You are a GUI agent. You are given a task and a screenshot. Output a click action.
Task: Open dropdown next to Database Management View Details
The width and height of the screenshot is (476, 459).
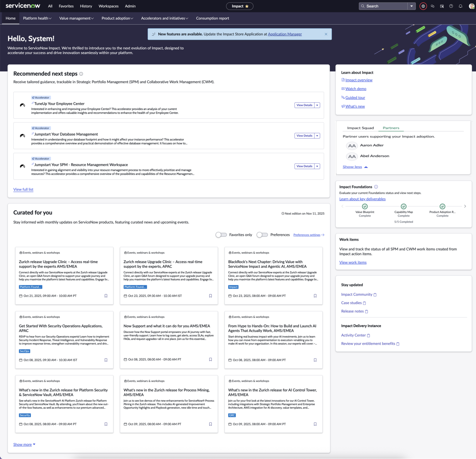click(317, 136)
